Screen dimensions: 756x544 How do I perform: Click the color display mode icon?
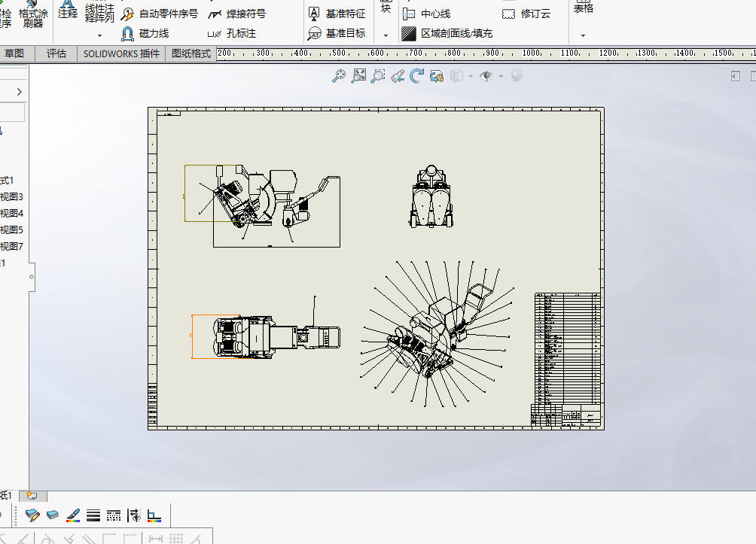(154, 515)
